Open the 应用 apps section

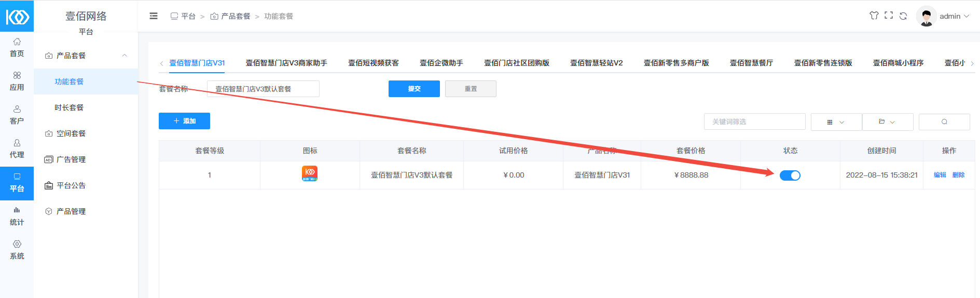[x=17, y=81]
